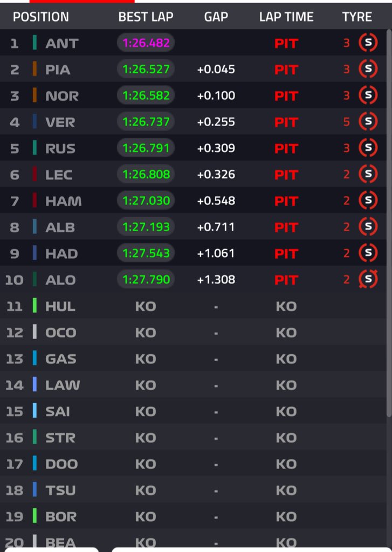The width and height of the screenshot is (392, 552).
Task: Click the GAP column header
Action: (x=216, y=17)
